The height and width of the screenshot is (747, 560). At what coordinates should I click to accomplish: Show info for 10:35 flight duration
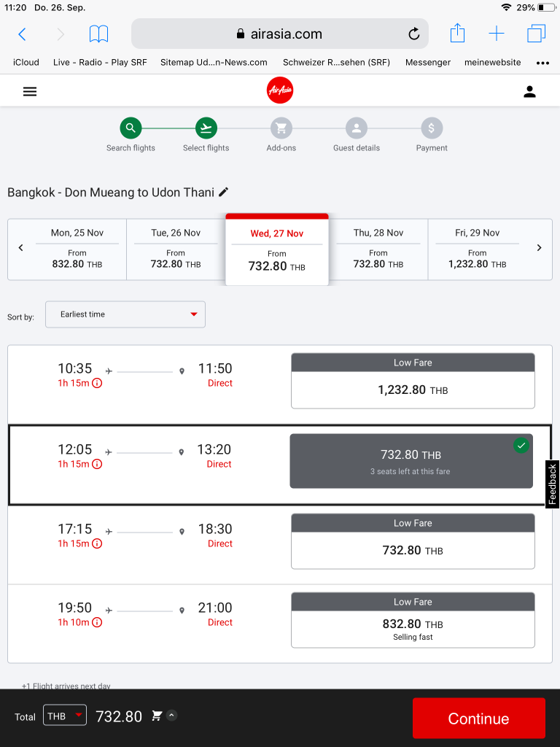(x=97, y=383)
